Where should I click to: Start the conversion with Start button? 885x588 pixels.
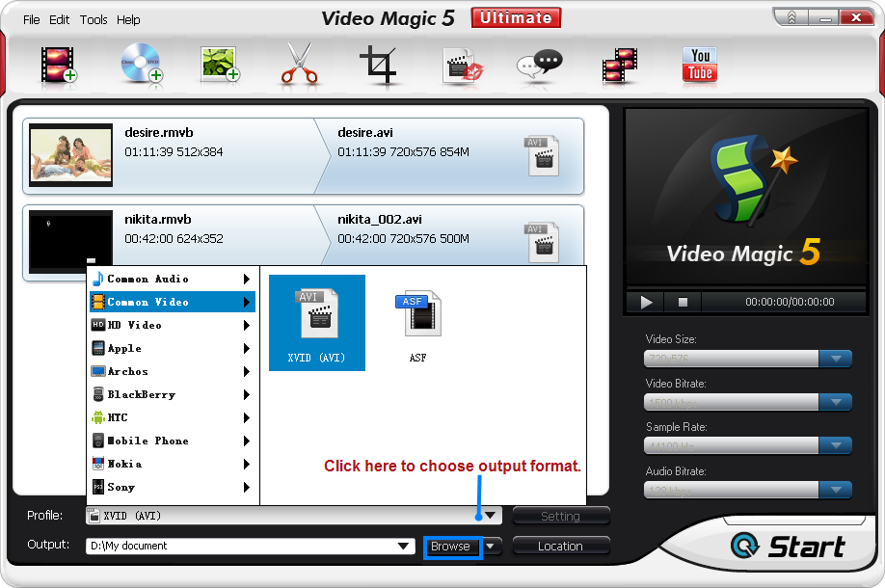pos(790,547)
